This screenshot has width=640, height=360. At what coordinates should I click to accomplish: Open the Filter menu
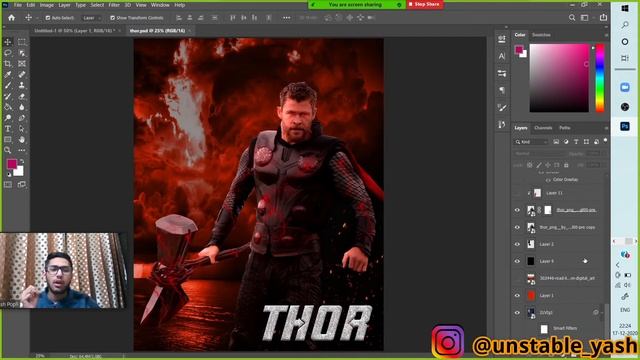tap(114, 5)
